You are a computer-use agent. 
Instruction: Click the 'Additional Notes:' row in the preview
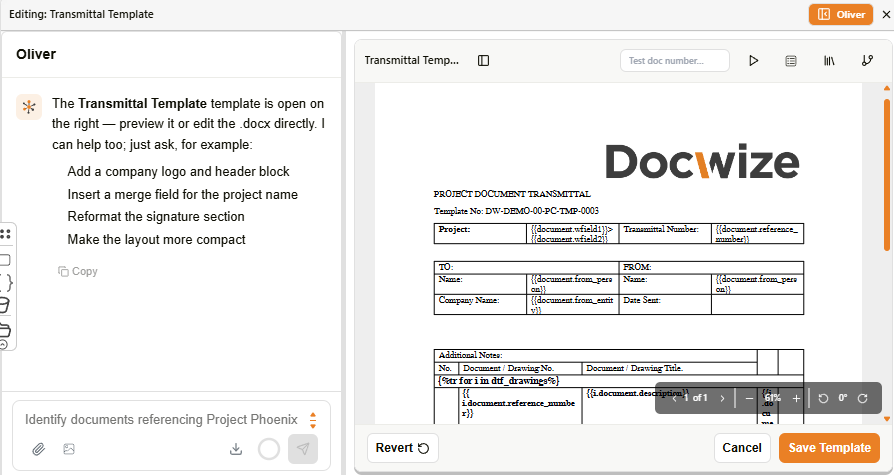(x=595, y=355)
